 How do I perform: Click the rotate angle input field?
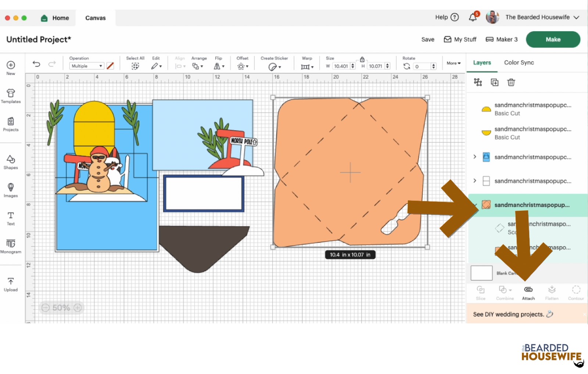coord(422,67)
